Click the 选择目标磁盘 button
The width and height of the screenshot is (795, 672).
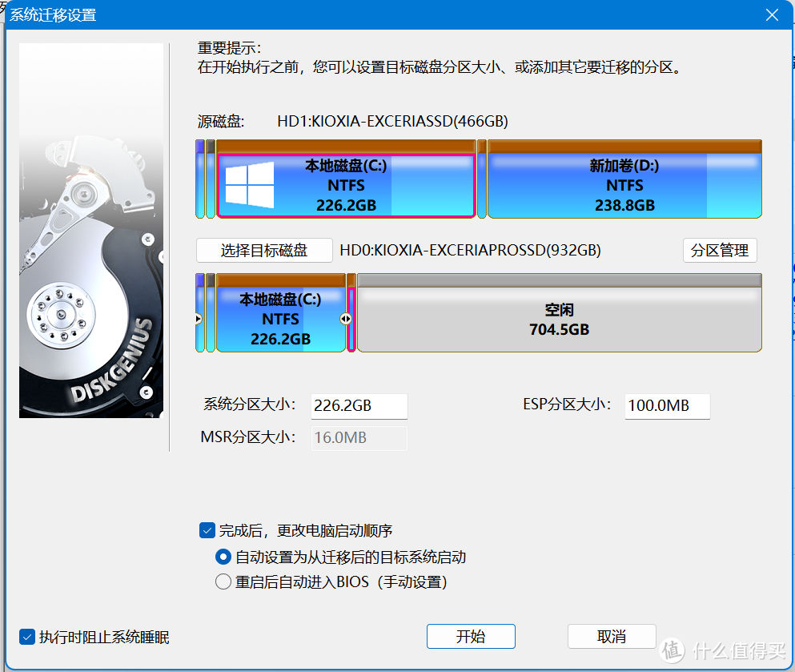click(x=263, y=250)
